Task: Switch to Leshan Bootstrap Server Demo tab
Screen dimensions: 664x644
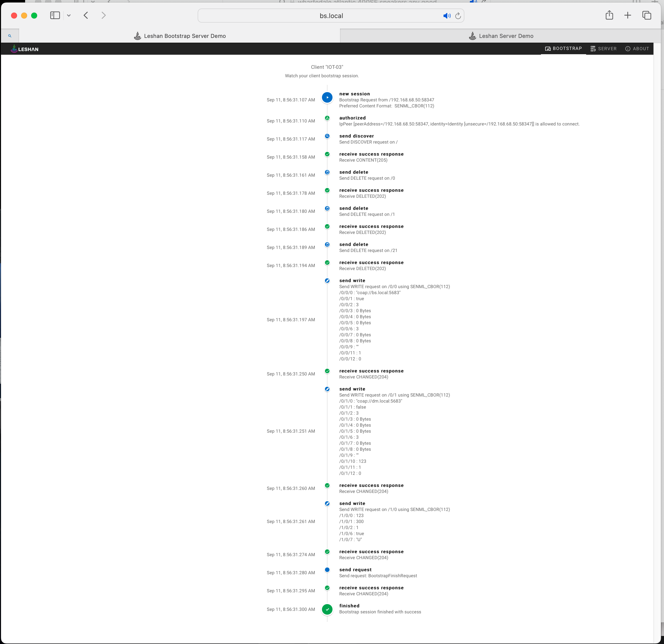Action: (180, 36)
